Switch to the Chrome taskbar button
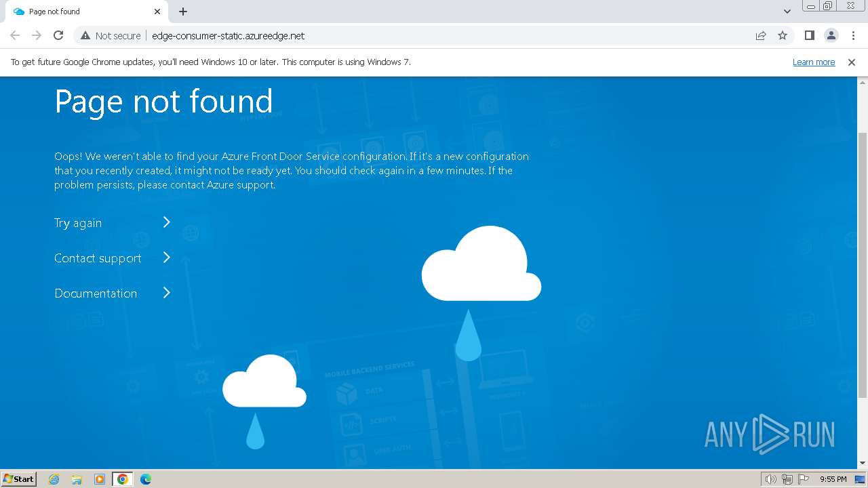Screen dimensions: 868x488 (x=123, y=479)
